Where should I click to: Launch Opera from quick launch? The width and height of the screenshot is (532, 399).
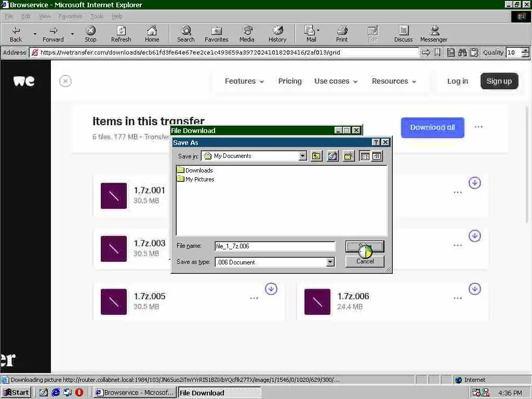(79, 393)
